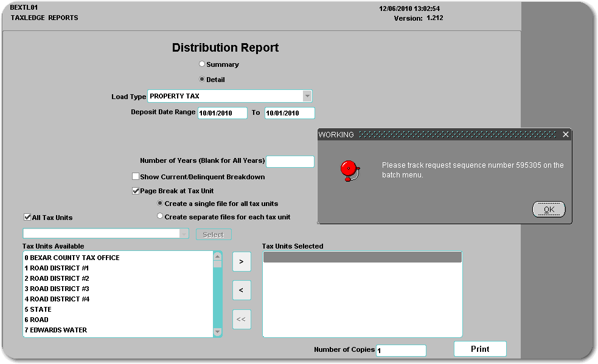Click the Print button
The width and height of the screenshot is (598, 364).
click(480, 349)
